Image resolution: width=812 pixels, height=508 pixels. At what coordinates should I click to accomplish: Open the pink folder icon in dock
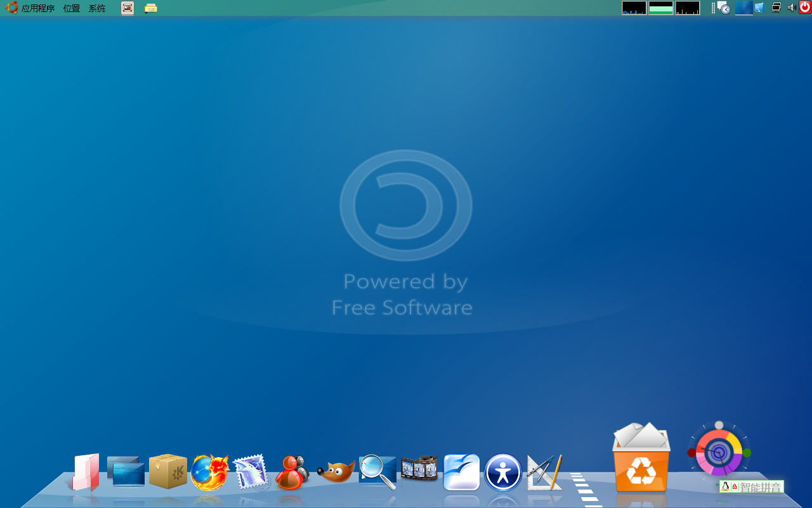86,472
